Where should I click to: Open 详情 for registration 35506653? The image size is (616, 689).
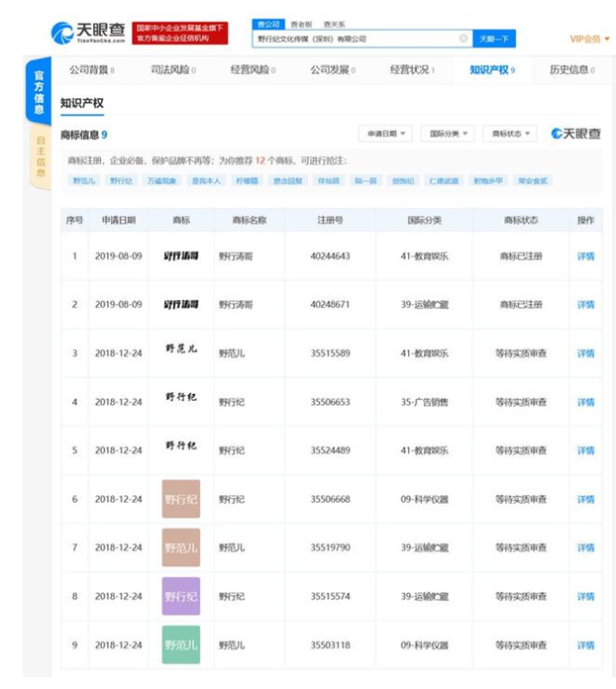pyautogui.click(x=585, y=402)
